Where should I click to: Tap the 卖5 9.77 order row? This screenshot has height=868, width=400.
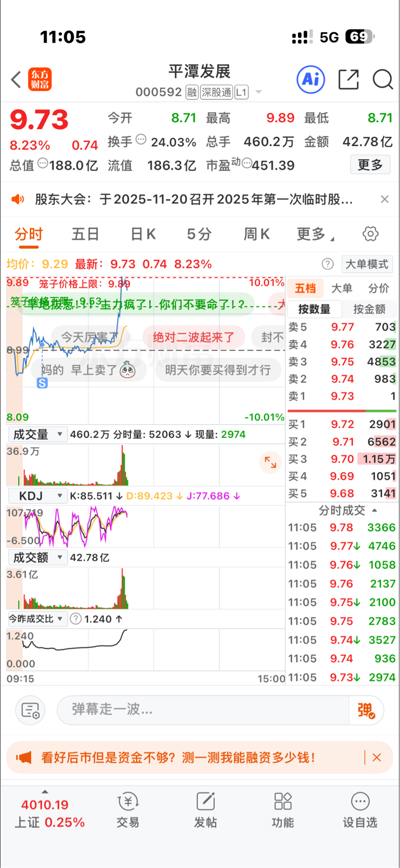coord(342,327)
